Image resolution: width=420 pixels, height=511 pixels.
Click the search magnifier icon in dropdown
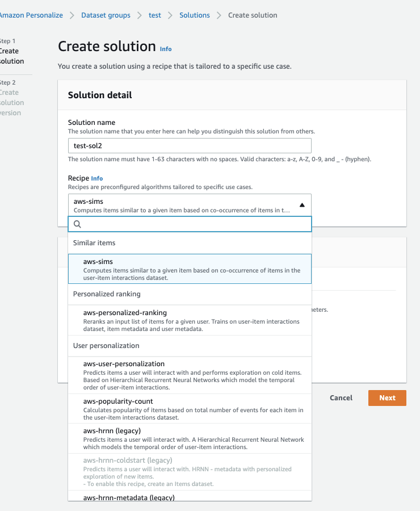pyautogui.click(x=77, y=224)
